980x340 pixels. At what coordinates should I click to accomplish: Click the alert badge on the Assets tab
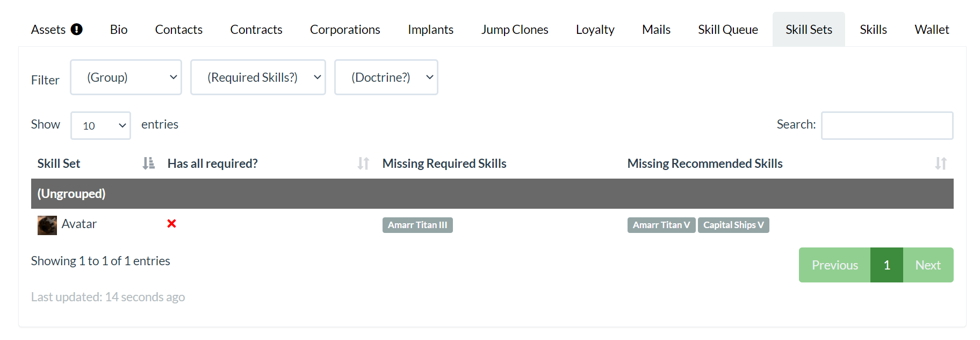(76, 29)
